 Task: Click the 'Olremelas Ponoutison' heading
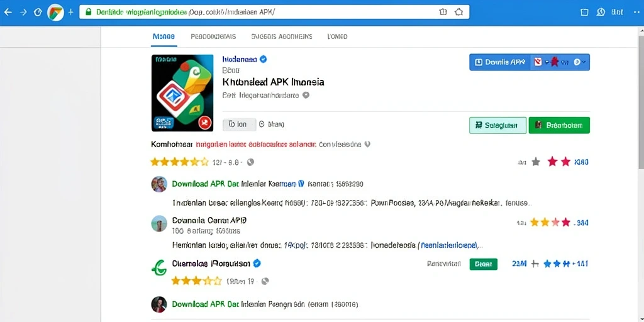coord(211,264)
